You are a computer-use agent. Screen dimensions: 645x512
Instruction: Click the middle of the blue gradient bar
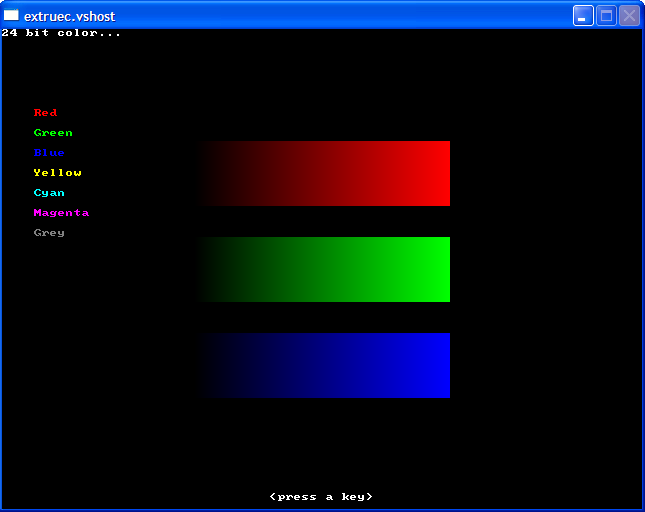click(323, 365)
